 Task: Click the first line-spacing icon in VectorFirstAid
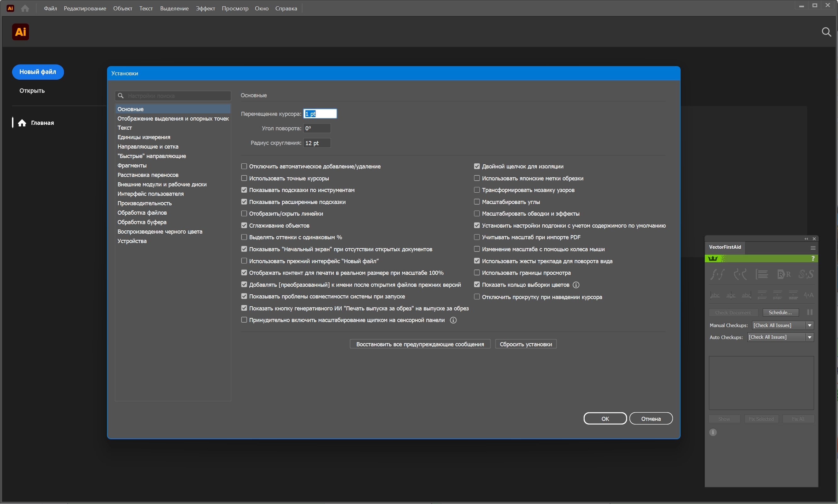[762, 295]
